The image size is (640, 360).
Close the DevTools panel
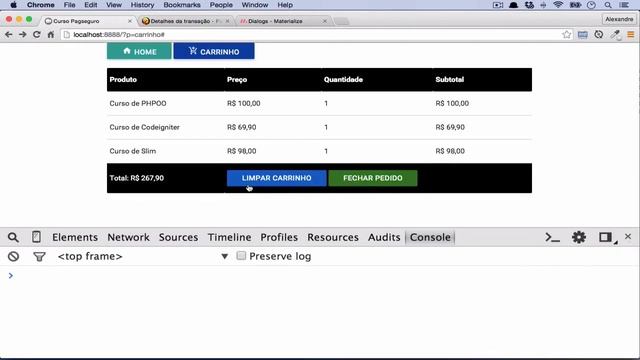628,237
